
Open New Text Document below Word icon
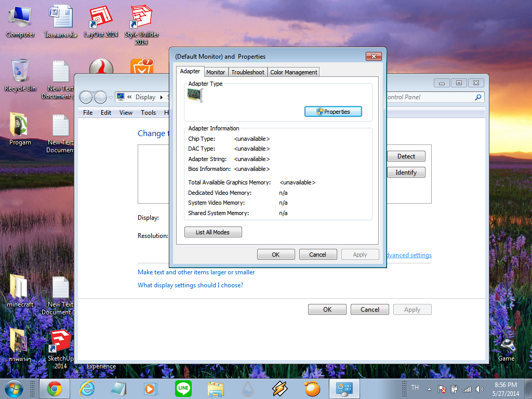[60, 79]
